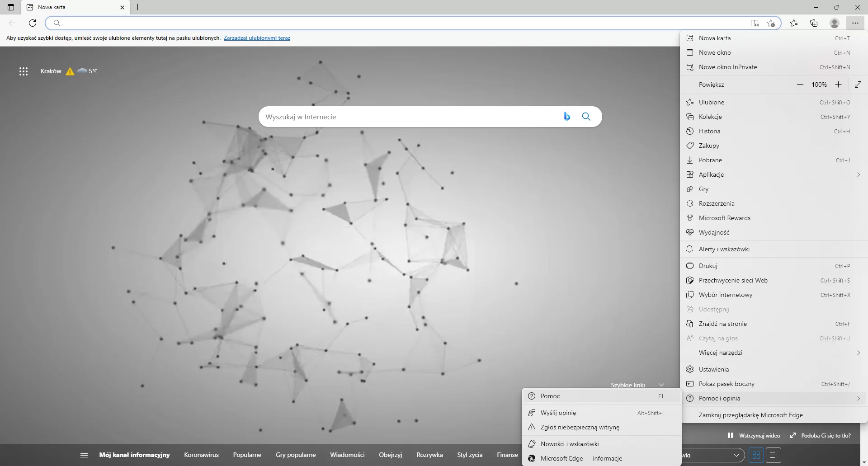Screen dimensions: 868x466
Task: Open Pomoc i opinia submenu
Action: [x=774, y=398]
